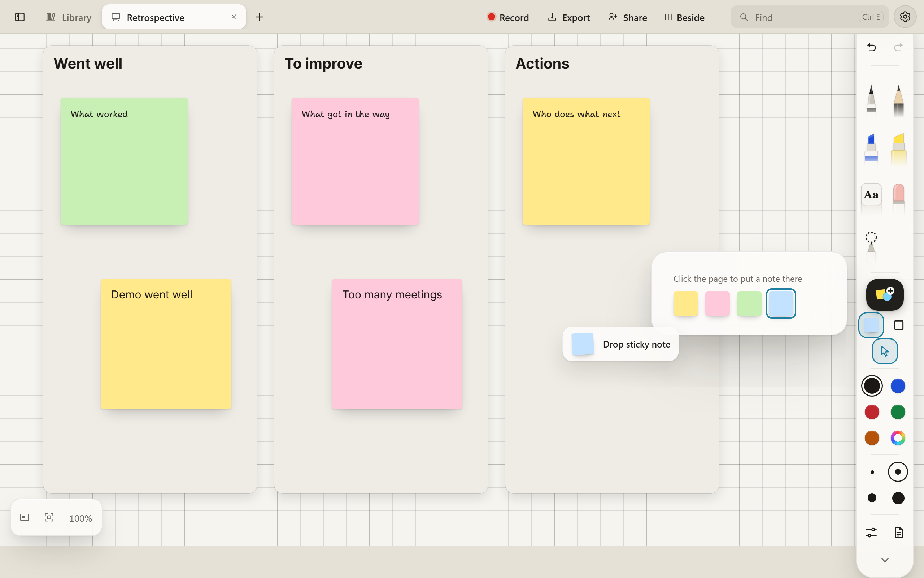Screen dimensions: 924x578
Task: Select the lasso selection tool
Action: 871,247
